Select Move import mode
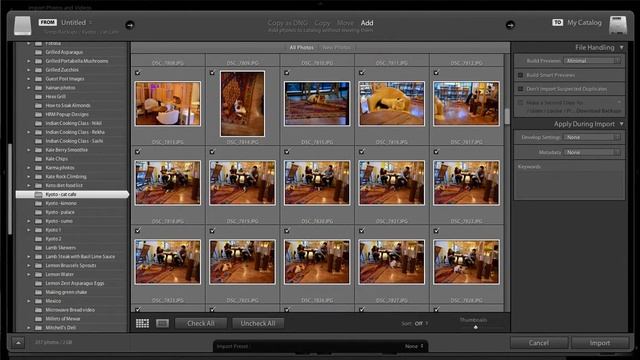 click(x=345, y=23)
